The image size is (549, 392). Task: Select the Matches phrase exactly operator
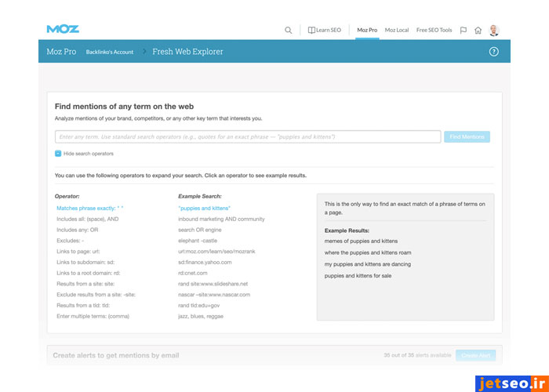coord(90,209)
